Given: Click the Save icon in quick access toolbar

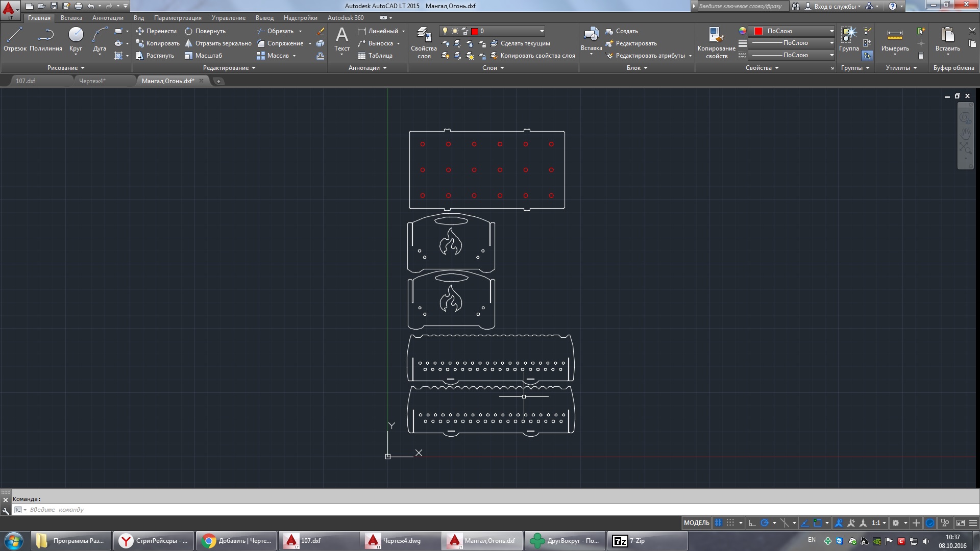Looking at the screenshot, I should 54,6.
